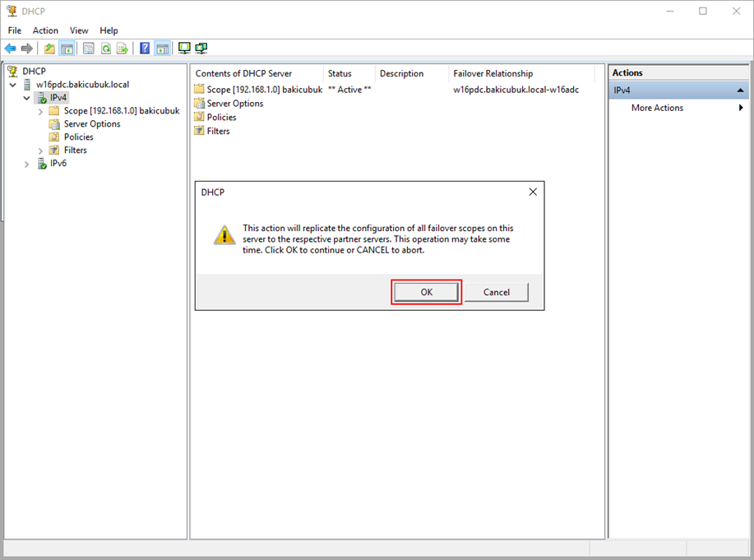Collapse the IPv4 tree node
Screen dimensions: 754x560
(27, 98)
